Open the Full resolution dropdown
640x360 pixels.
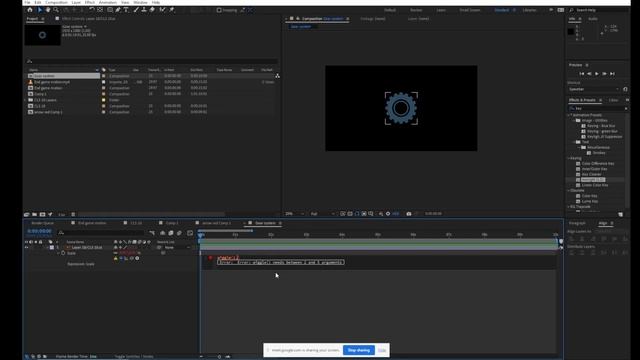pyautogui.click(x=322, y=214)
